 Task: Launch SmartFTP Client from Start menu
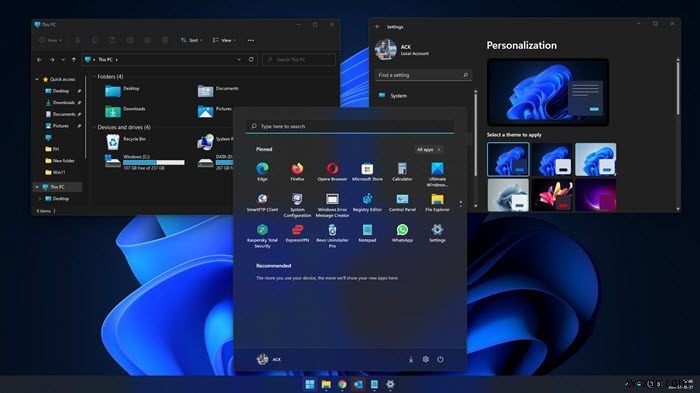[x=262, y=202]
